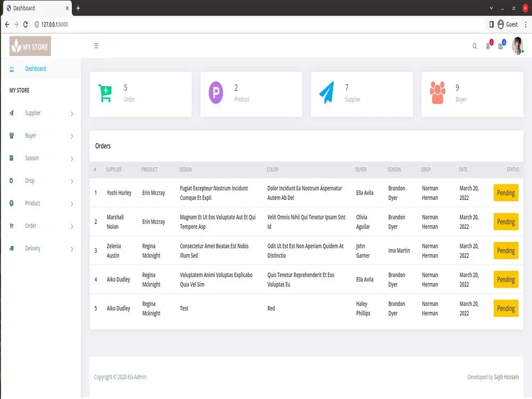The image size is (532, 399).
Task: Click Pending status for Marshall Nolan order
Action: [x=506, y=221]
